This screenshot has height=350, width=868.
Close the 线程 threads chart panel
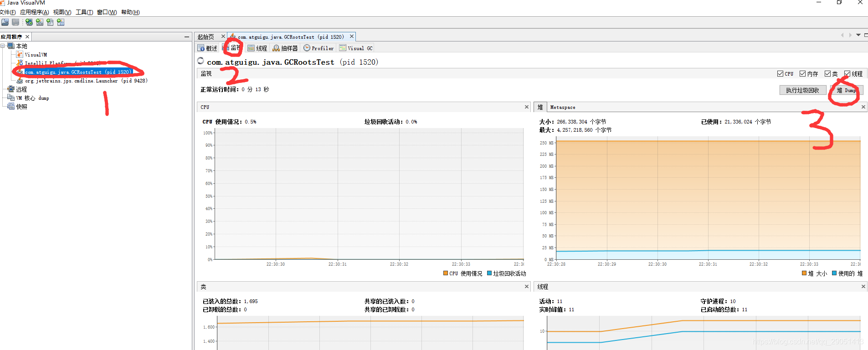click(x=863, y=287)
